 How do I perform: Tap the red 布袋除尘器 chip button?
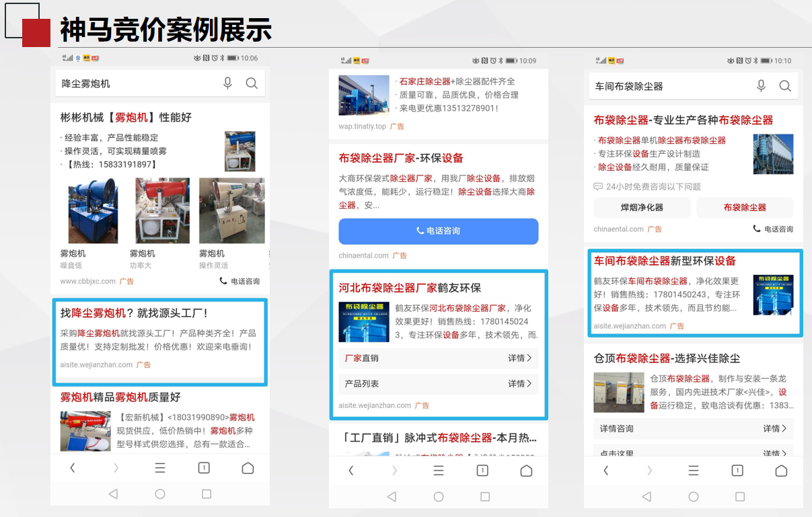[x=745, y=208]
